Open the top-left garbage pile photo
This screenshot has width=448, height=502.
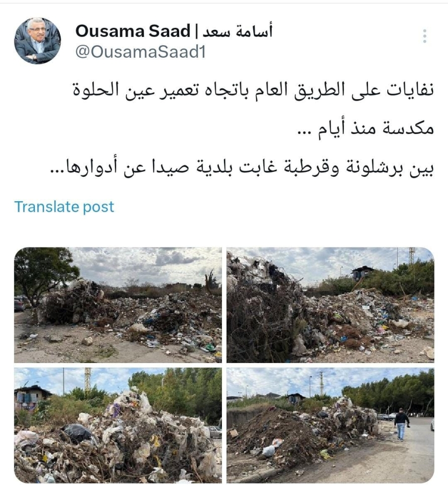pos(118,305)
